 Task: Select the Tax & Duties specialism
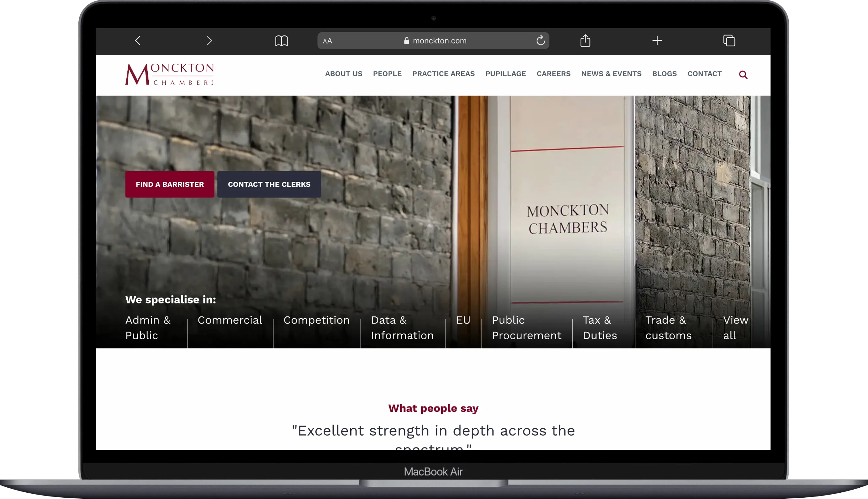click(x=600, y=328)
